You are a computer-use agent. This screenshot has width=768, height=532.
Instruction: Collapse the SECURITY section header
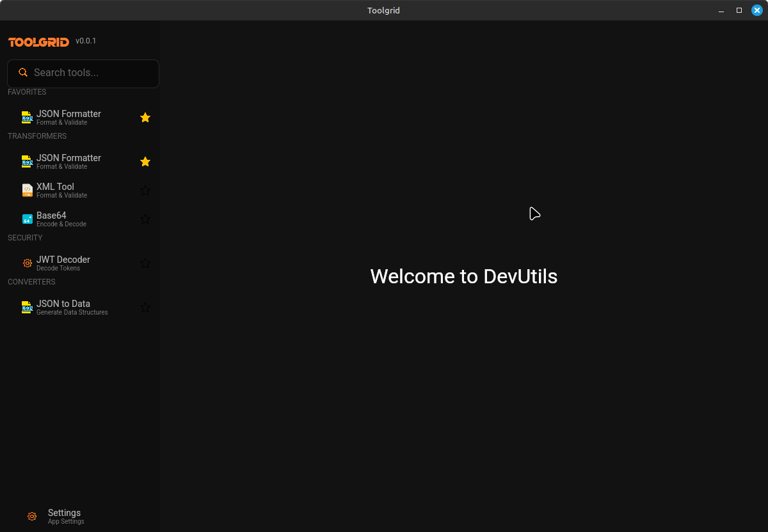(25, 237)
